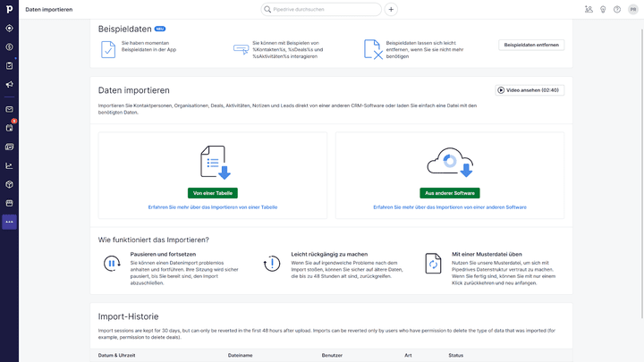Open Projects checklist icon in sidebar
The image size is (644, 362).
click(x=9, y=65)
